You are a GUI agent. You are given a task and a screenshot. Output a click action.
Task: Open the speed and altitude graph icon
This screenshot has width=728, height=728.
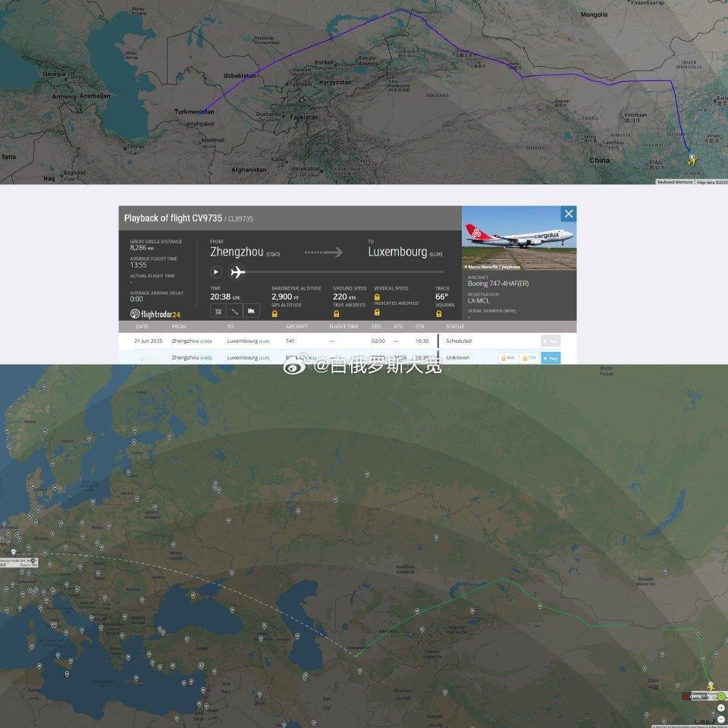pos(251,311)
